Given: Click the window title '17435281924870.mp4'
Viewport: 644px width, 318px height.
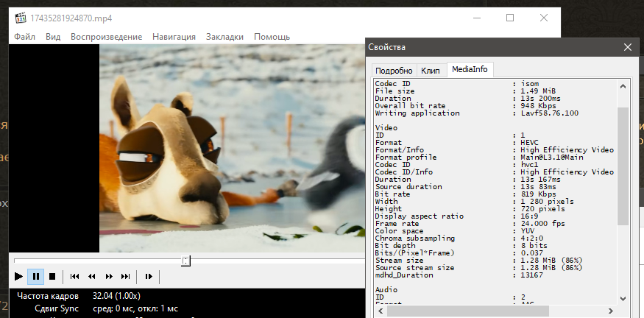Looking at the screenshot, I should [71, 18].
